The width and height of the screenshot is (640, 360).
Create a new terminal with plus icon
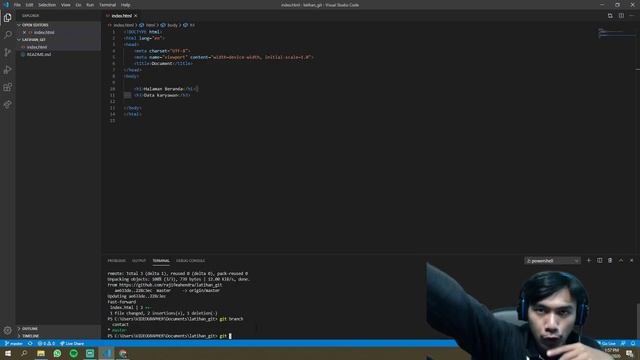coord(589,260)
